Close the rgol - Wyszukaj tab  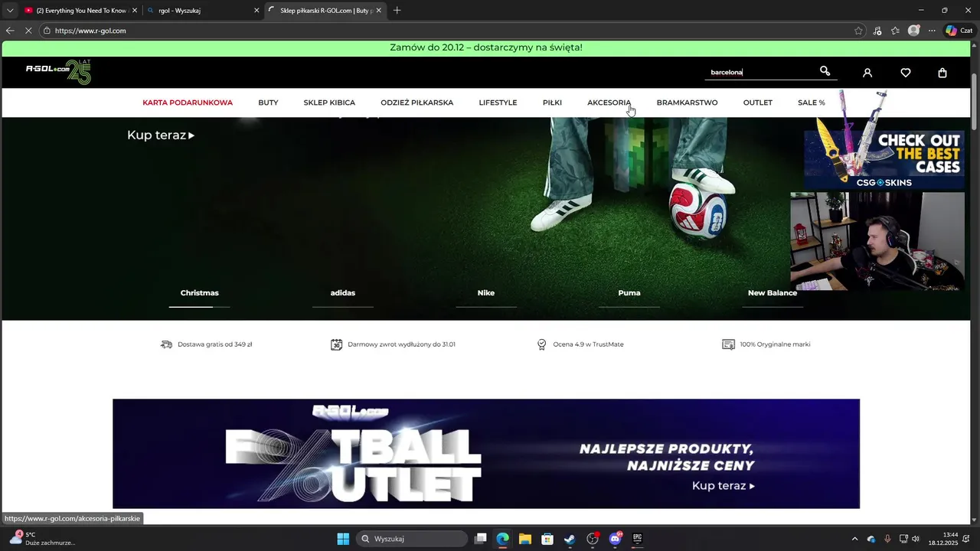click(x=256, y=11)
